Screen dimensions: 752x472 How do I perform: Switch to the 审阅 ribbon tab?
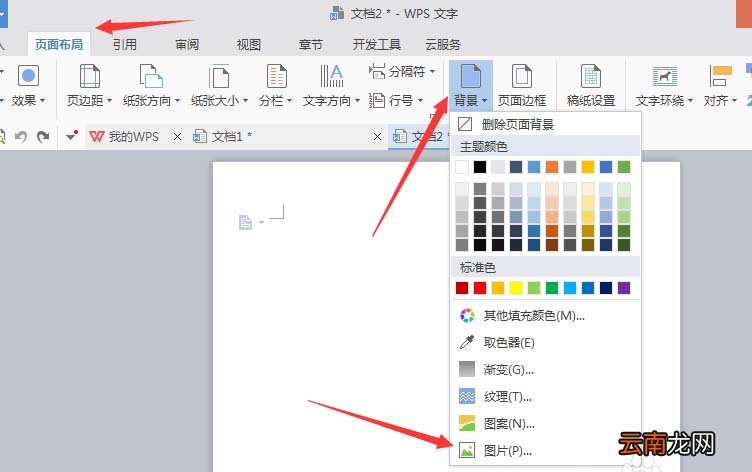(x=187, y=45)
